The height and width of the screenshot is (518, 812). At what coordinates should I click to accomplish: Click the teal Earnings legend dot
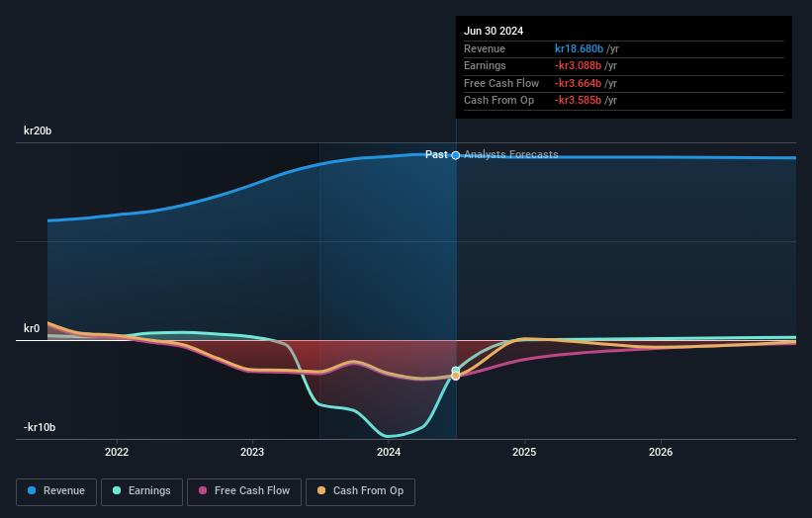117,490
